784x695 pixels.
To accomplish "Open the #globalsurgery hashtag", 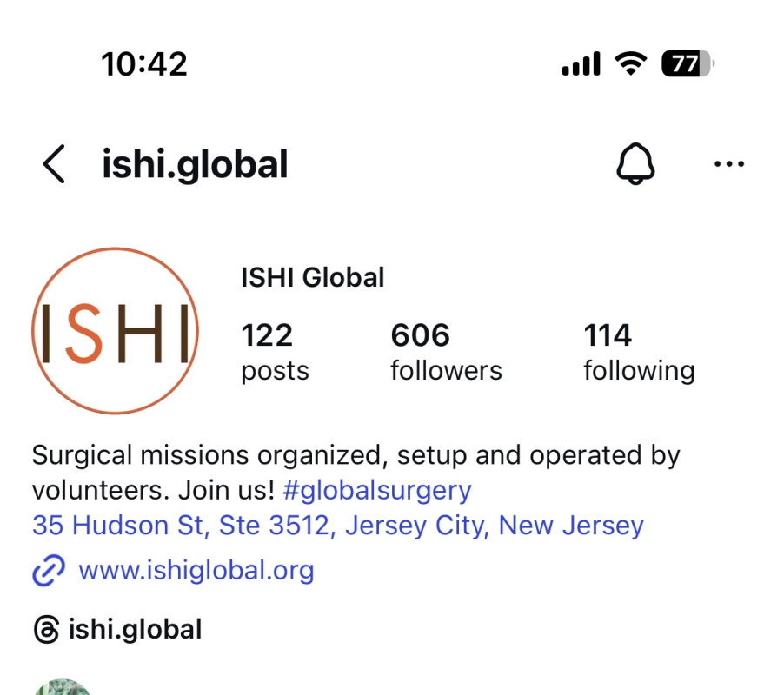I will [377, 491].
